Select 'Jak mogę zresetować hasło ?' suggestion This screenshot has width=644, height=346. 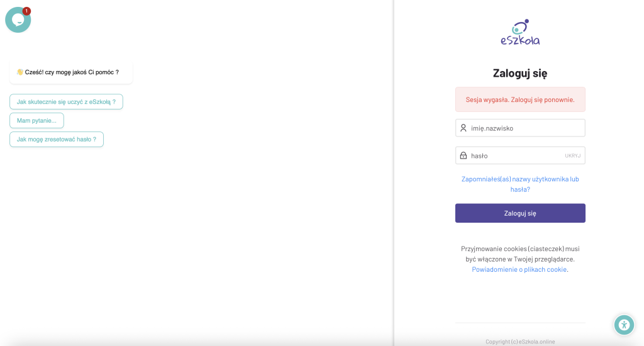click(x=57, y=139)
